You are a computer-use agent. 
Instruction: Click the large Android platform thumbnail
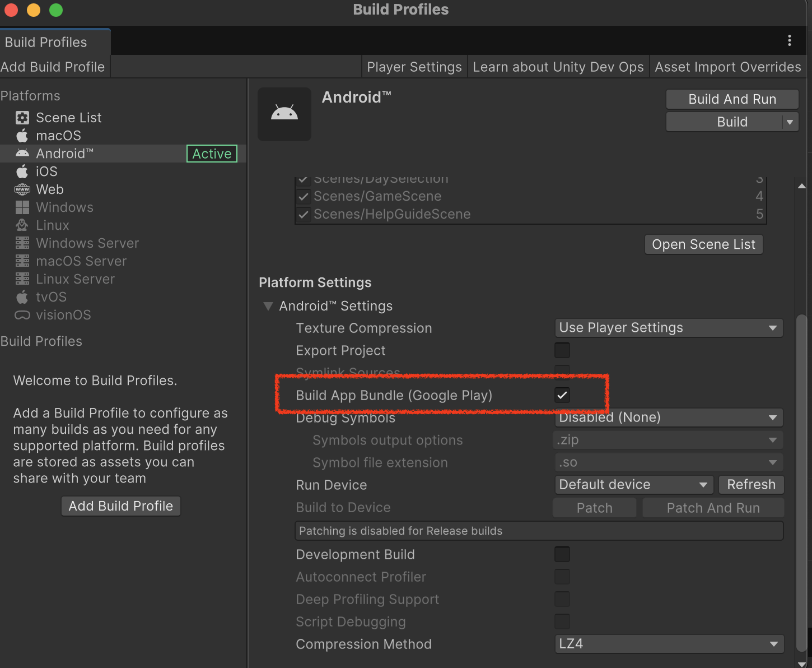pos(284,114)
